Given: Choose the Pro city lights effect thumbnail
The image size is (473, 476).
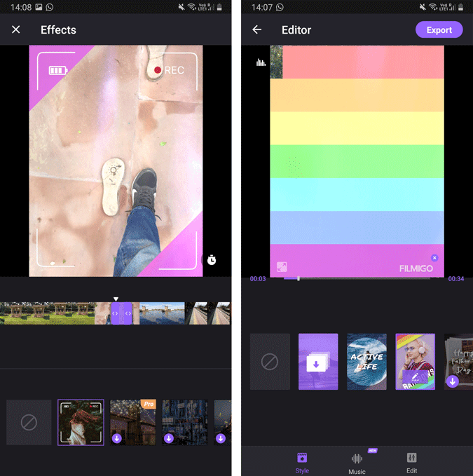Looking at the screenshot, I should (133, 422).
